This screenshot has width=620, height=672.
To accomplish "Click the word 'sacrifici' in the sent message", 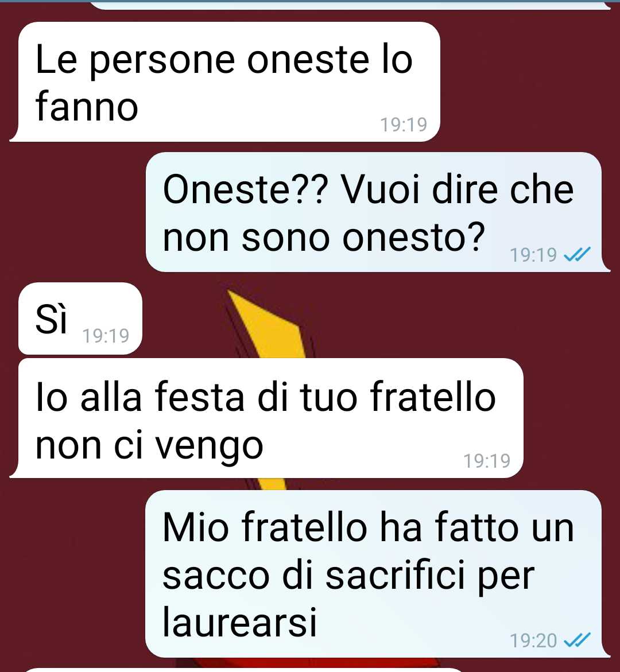I will [x=396, y=575].
